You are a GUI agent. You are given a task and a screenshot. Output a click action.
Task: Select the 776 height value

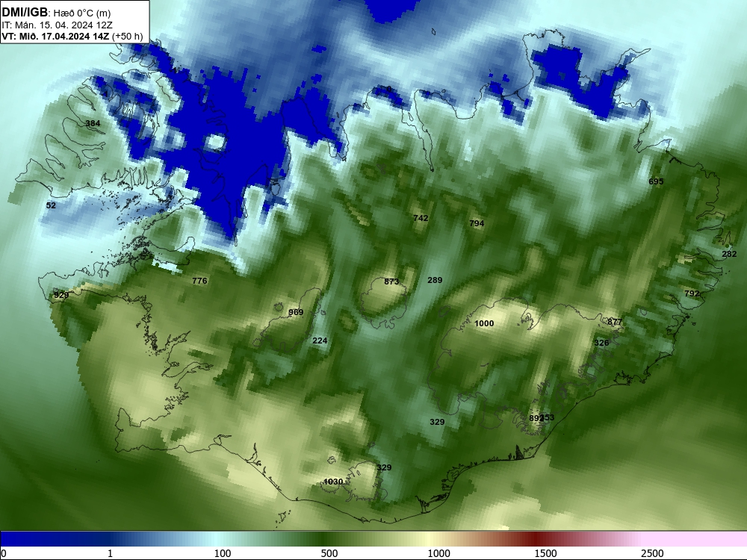(x=199, y=281)
